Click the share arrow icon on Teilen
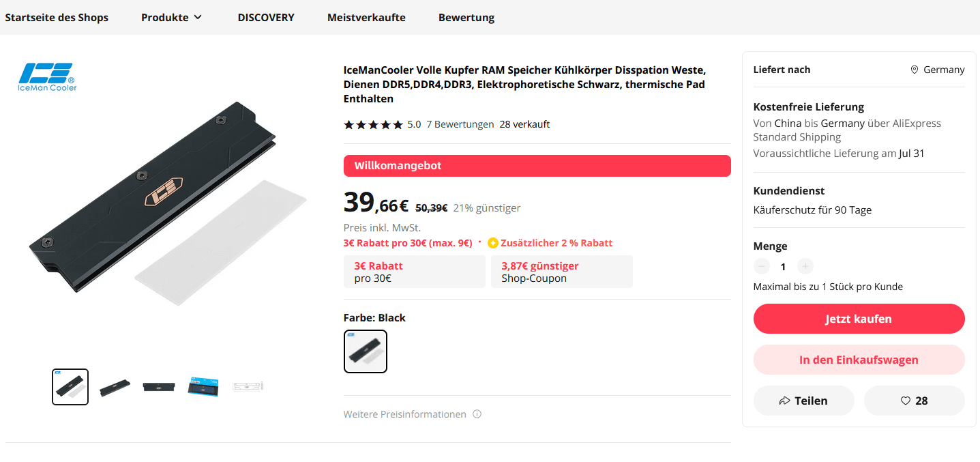Viewport: 980px width, 462px height. tap(784, 401)
